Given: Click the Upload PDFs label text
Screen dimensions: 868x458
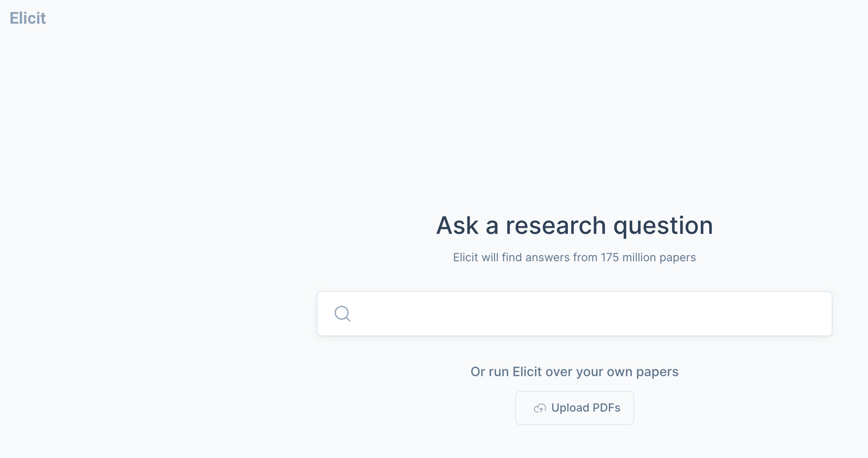Looking at the screenshot, I should [585, 408].
